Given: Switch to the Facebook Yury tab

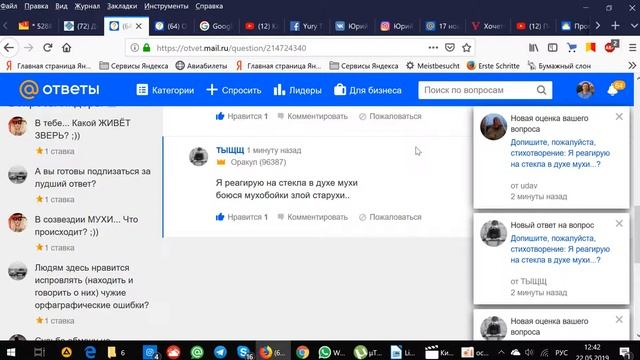Looking at the screenshot, I should point(306,26).
